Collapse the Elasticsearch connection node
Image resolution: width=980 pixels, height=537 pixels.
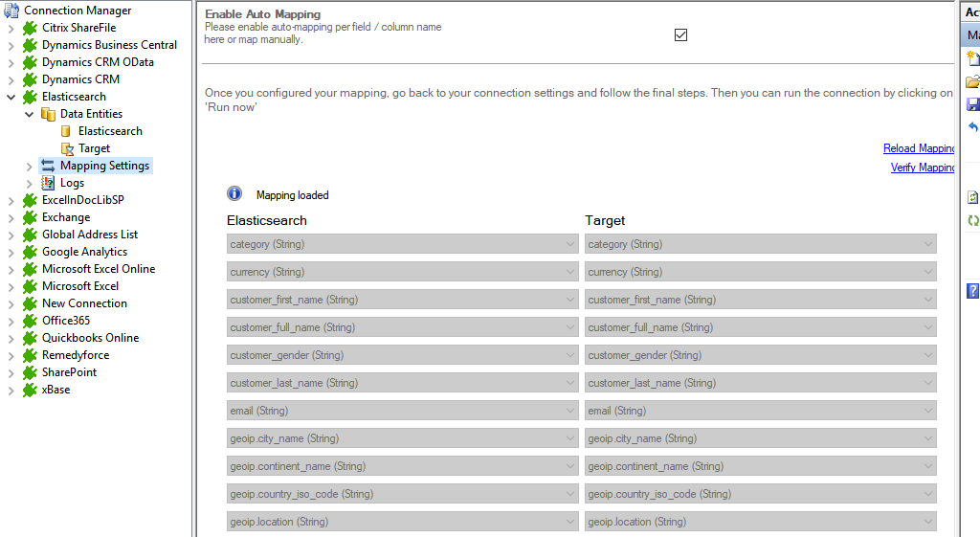[11, 97]
